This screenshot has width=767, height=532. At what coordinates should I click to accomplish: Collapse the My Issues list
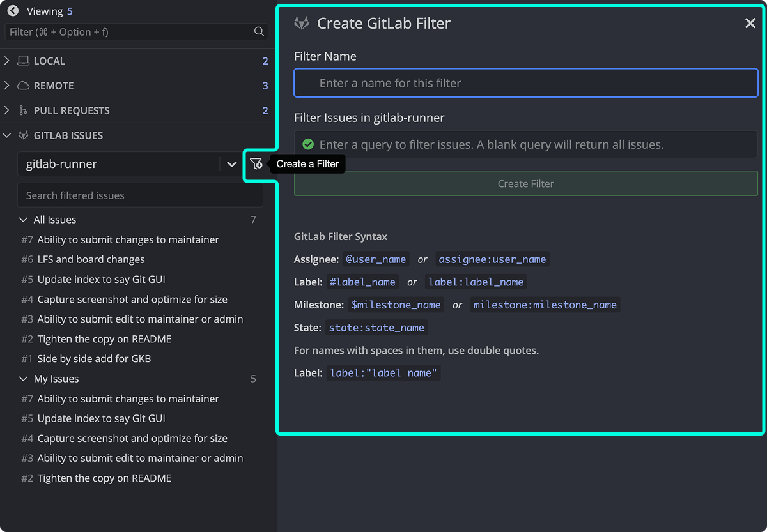(22, 378)
